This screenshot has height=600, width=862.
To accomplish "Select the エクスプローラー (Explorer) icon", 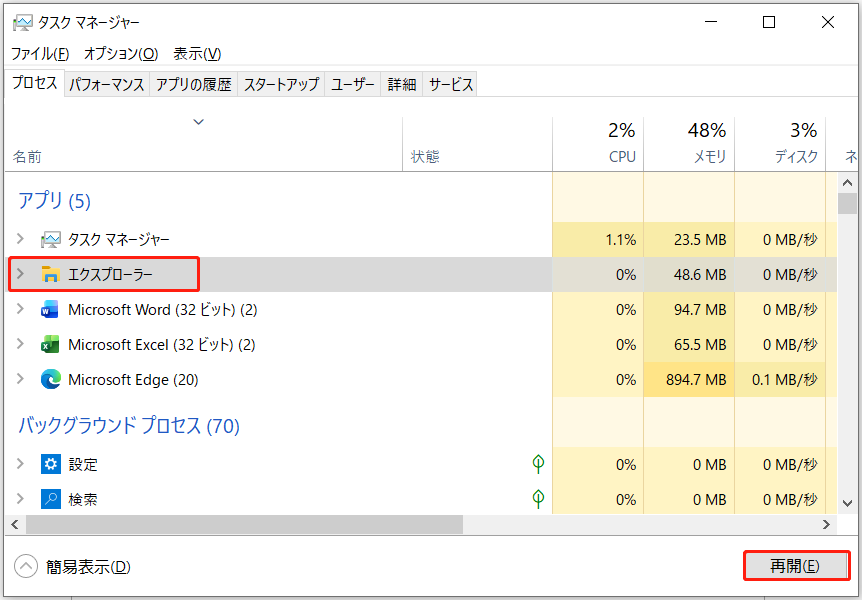I will click(49, 273).
